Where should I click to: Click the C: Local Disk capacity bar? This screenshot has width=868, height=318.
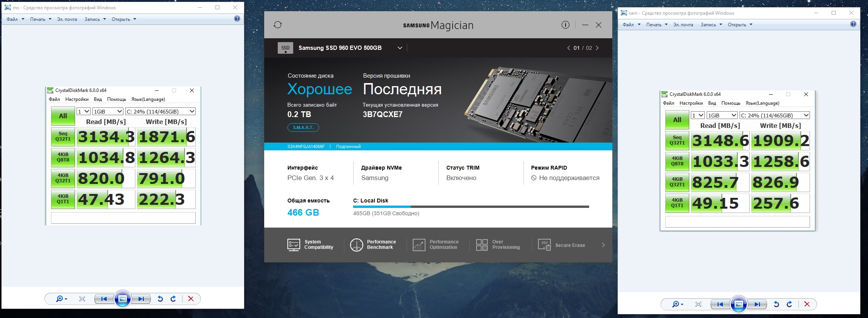coord(471,207)
